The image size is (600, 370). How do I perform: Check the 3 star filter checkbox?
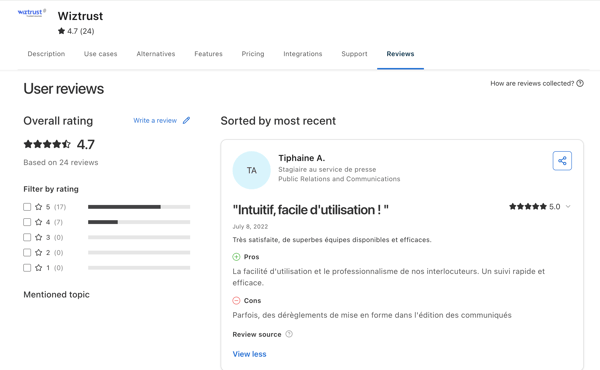(x=27, y=237)
